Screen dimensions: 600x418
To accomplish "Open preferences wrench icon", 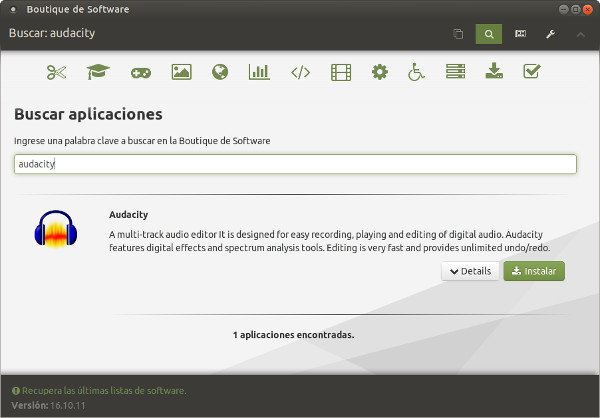I will 550,34.
